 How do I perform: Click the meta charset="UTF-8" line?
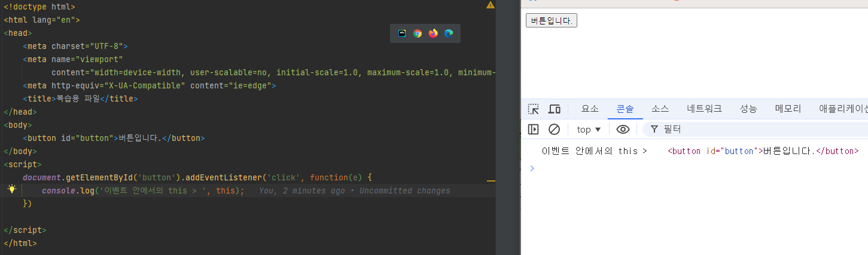coord(75,46)
